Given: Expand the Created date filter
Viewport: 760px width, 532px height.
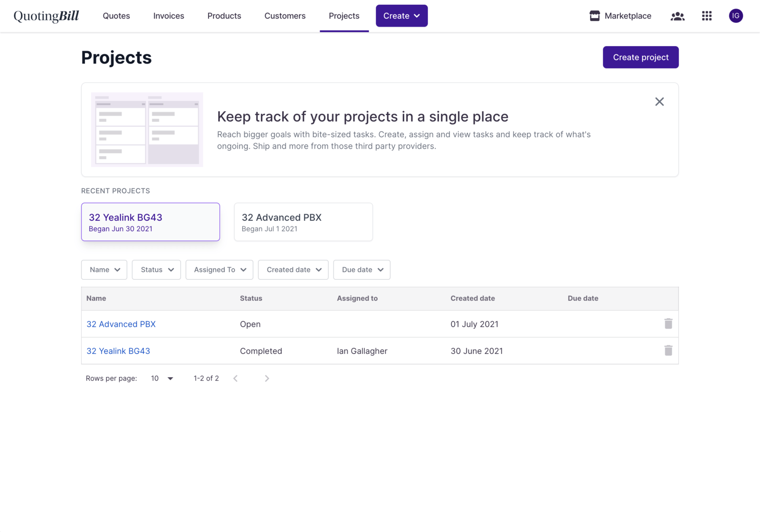Looking at the screenshot, I should pos(293,270).
